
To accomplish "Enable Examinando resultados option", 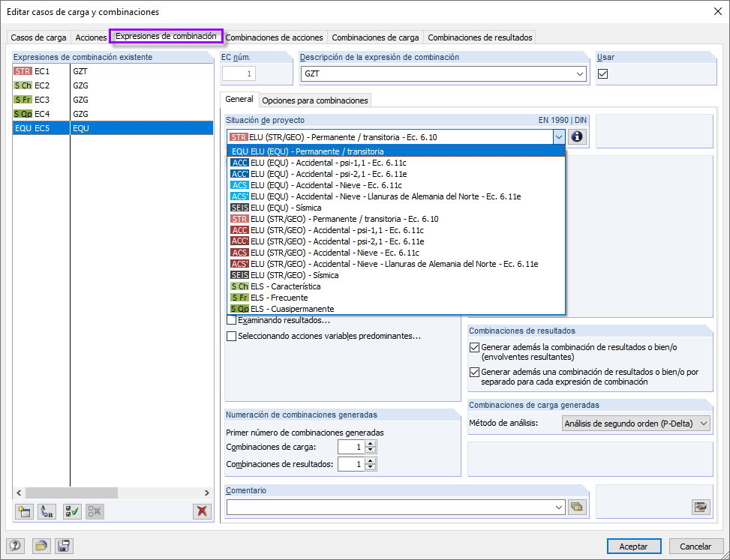I will point(230,320).
